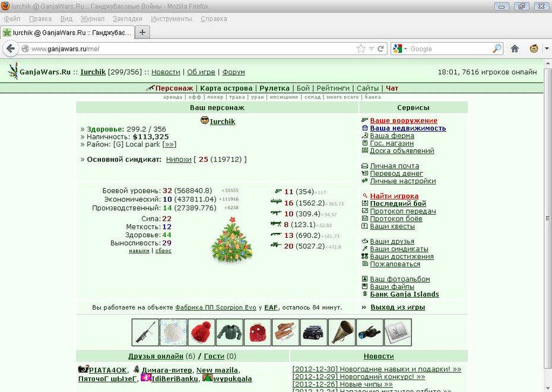Open the Правка menu

(x=40, y=18)
